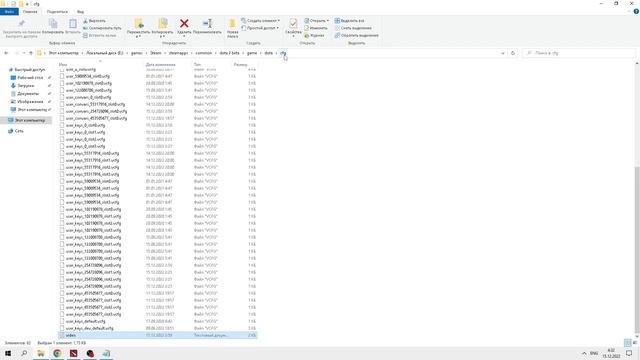Open Быстрый доступ in the sidebar
The image size is (640, 360).
[29, 70]
